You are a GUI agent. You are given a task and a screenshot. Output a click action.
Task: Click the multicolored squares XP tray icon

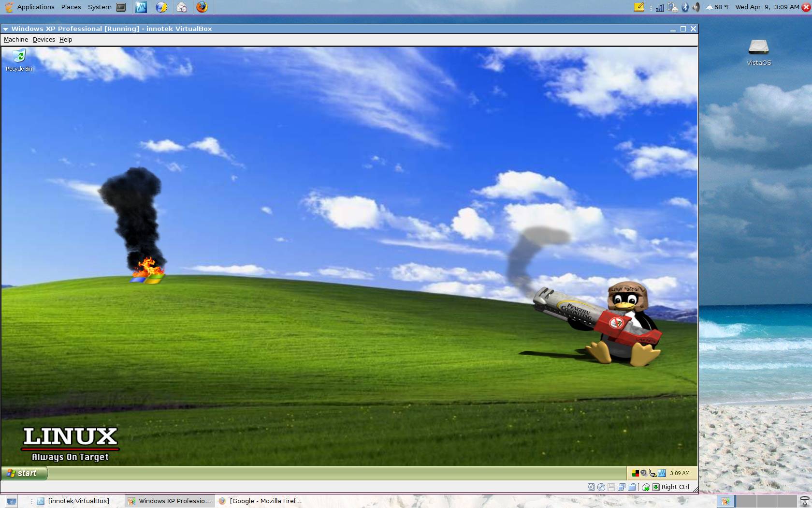click(636, 473)
